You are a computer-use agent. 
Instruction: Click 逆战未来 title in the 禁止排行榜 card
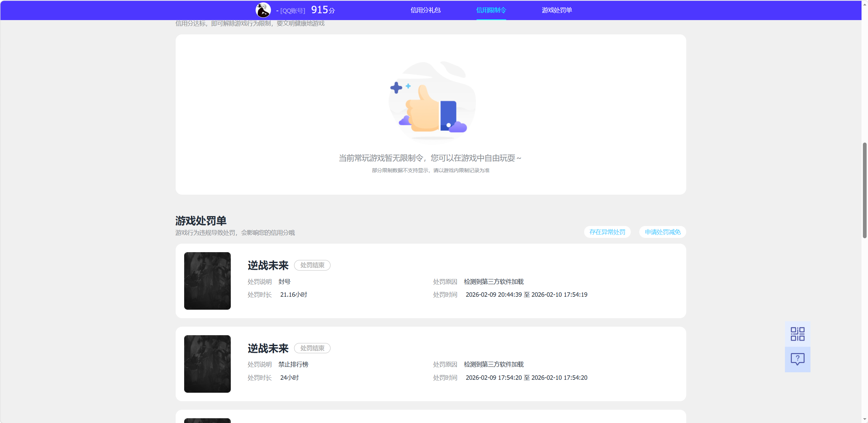[x=268, y=348]
